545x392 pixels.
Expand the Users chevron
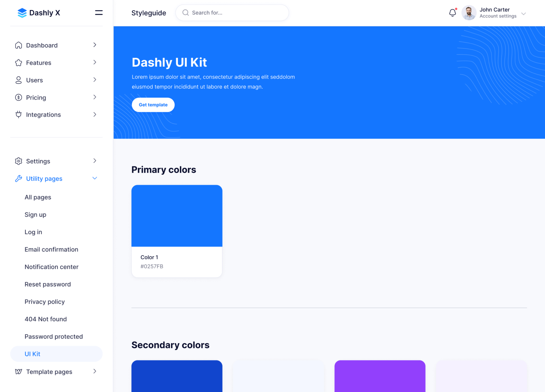coord(95,80)
